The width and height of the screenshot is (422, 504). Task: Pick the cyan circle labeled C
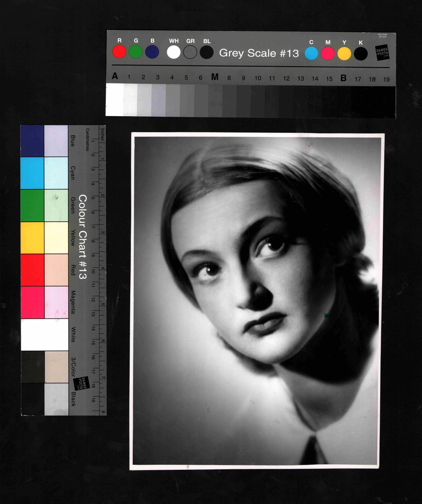311,53
